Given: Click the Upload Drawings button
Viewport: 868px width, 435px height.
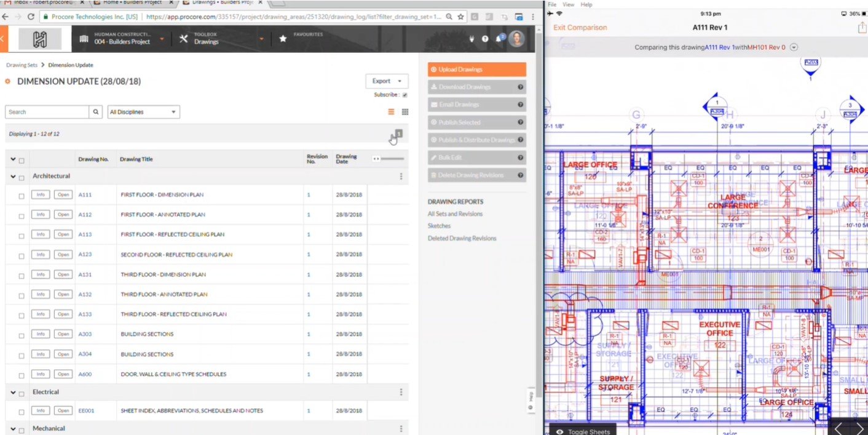Looking at the screenshot, I should tap(476, 70).
